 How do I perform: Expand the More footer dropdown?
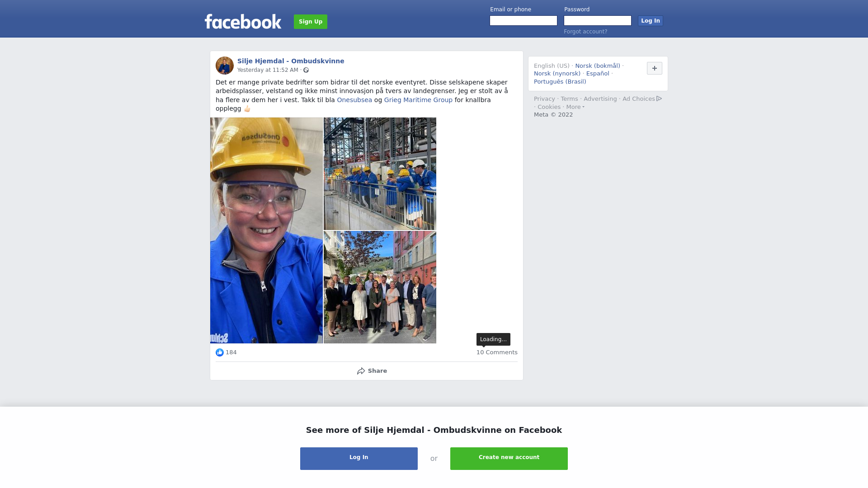(576, 107)
